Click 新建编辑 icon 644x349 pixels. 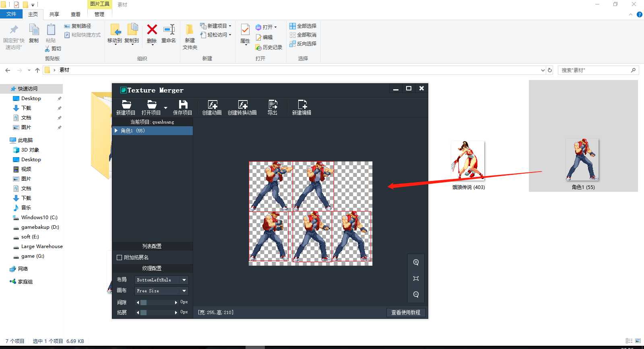[x=302, y=104]
